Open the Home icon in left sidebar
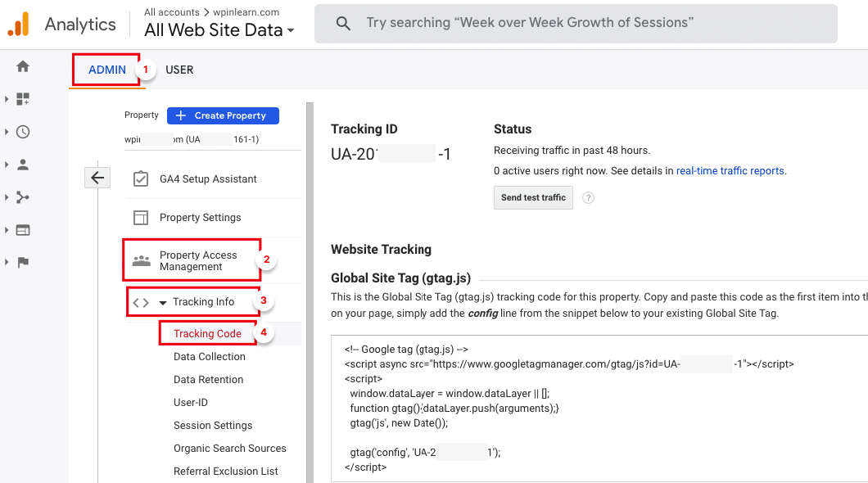 (x=23, y=66)
